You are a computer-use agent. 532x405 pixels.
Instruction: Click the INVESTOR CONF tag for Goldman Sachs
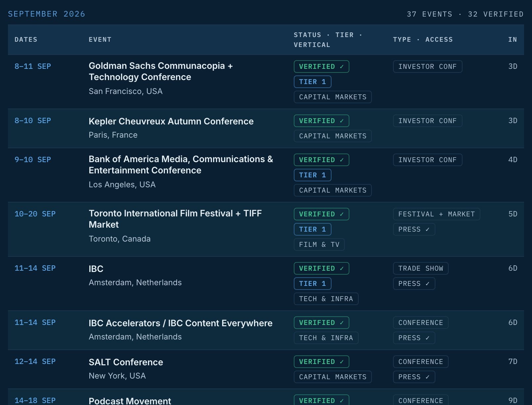click(x=427, y=67)
